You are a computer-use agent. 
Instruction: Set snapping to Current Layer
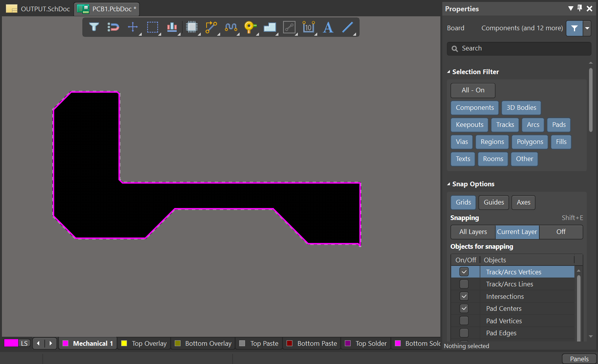(x=517, y=232)
